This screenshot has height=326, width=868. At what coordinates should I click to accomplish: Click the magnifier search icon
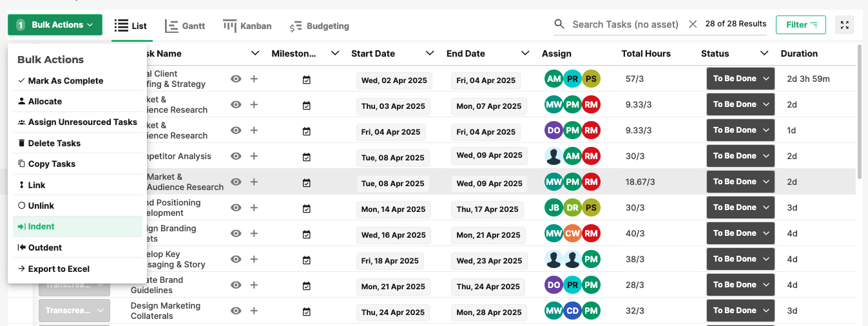559,24
